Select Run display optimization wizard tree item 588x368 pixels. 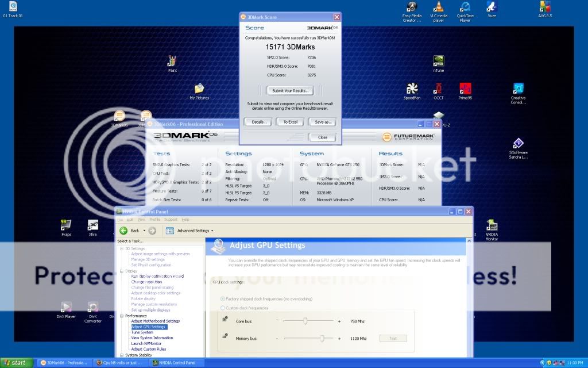[x=157, y=277]
